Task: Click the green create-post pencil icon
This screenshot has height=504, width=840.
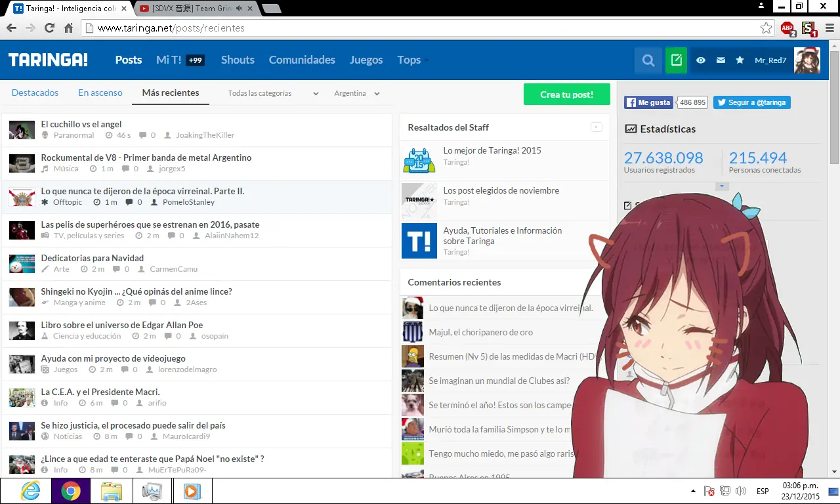Action: 676,60
